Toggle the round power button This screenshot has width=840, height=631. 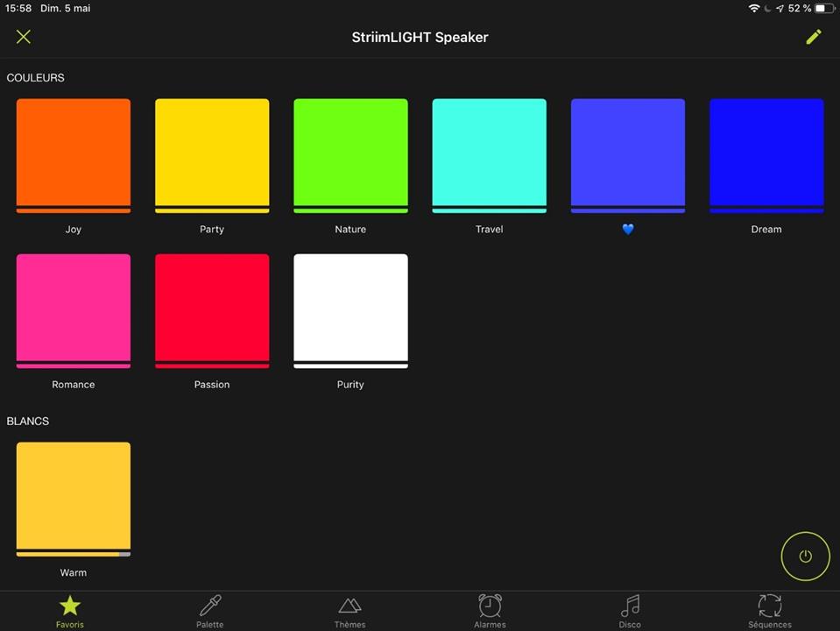point(805,557)
